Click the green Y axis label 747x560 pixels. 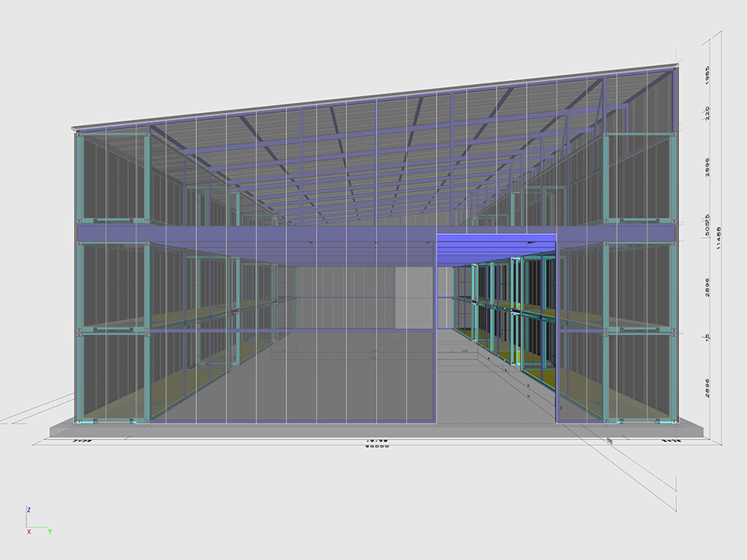tap(50, 531)
